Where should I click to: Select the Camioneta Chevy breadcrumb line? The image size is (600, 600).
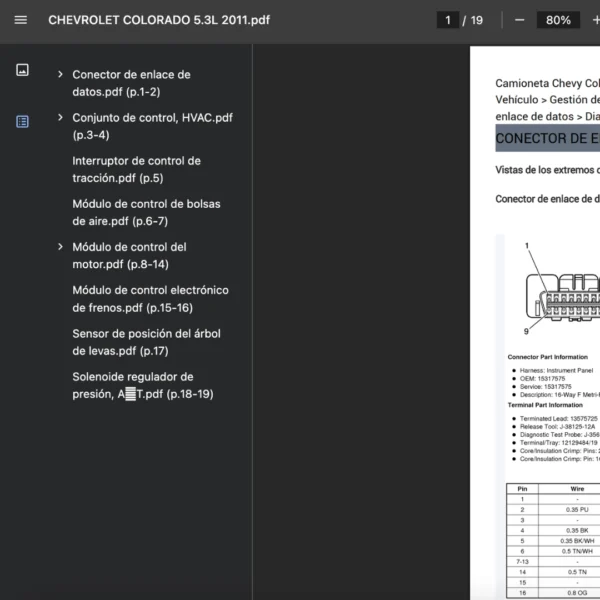click(548, 83)
